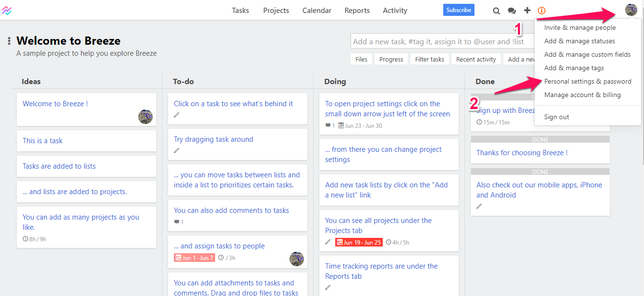
Task: Open the Projects tab
Action: 276,11
